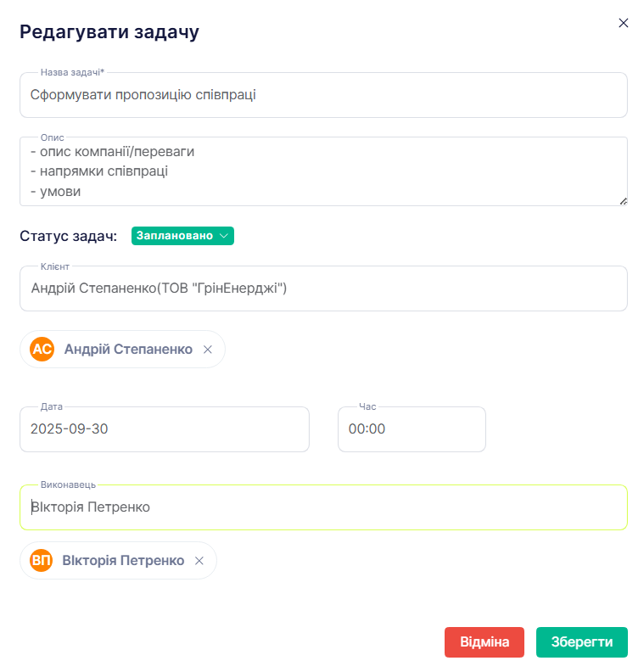This screenshot has width=644, height=672.
Task: Focus the Назва задачі input field
Action: tap(323, 95)
